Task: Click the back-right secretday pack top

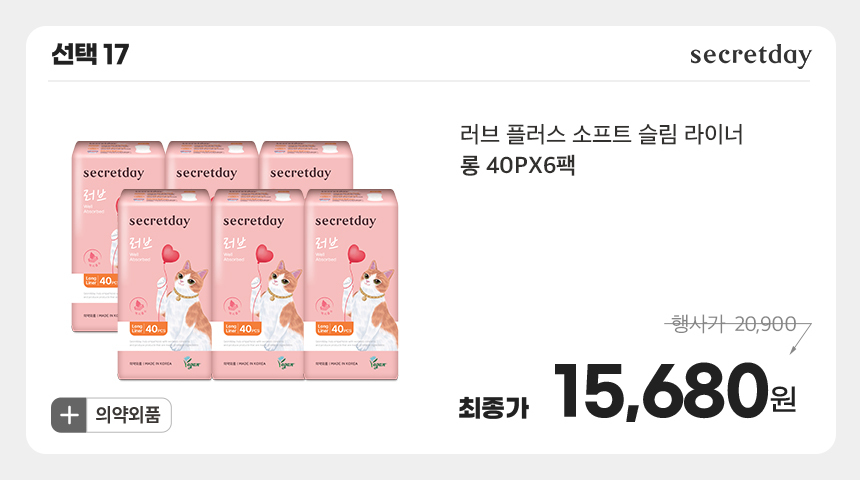Action: coord(305,165)
